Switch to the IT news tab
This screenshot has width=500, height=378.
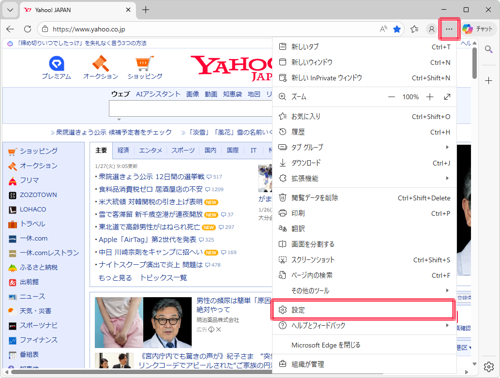(x=253, y=150)
